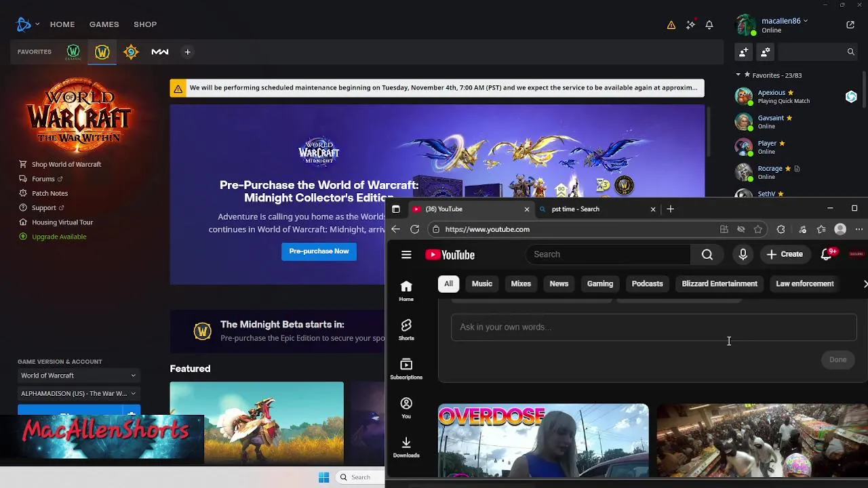Open the sparkle what's new icon
The height and width of the screenshot is (488, 868).
pyautogui.click(x=690, y=24)
